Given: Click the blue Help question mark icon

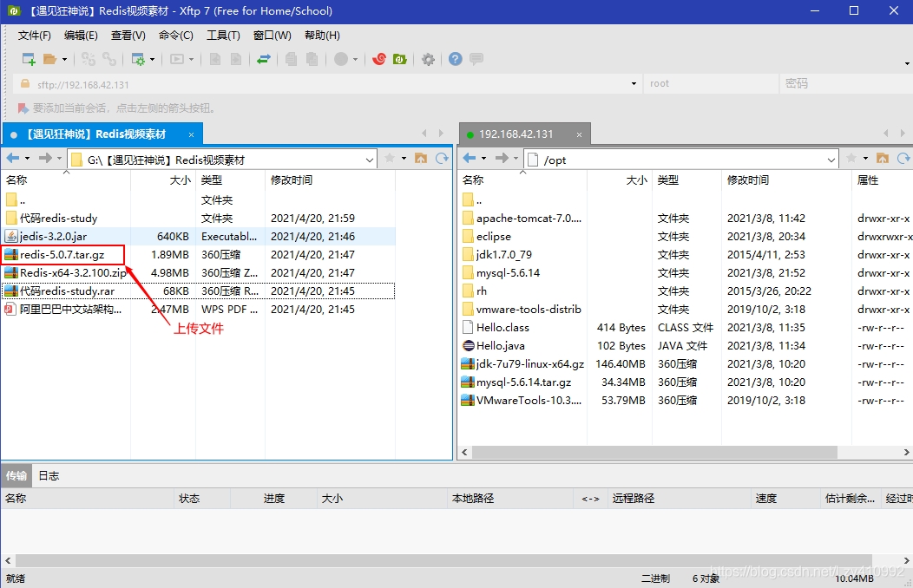Looking at the screenshot, I should coord(456,59).
